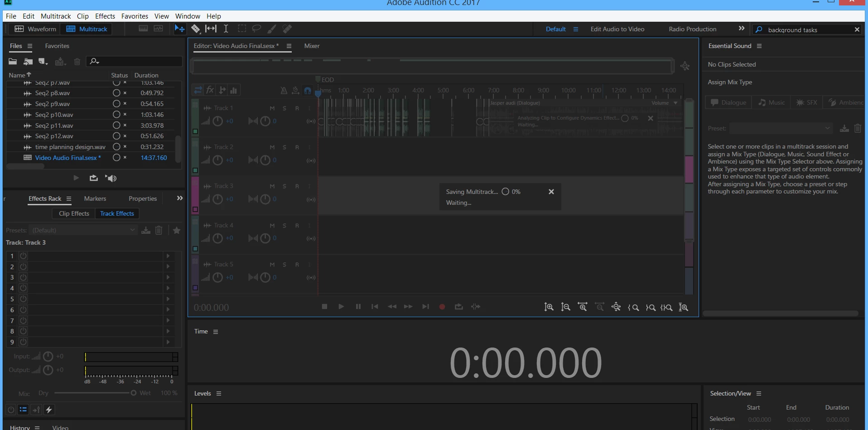The image size is (868, 430).
Task: Select Radio Production workspace
Action: (x=692, y=29)
